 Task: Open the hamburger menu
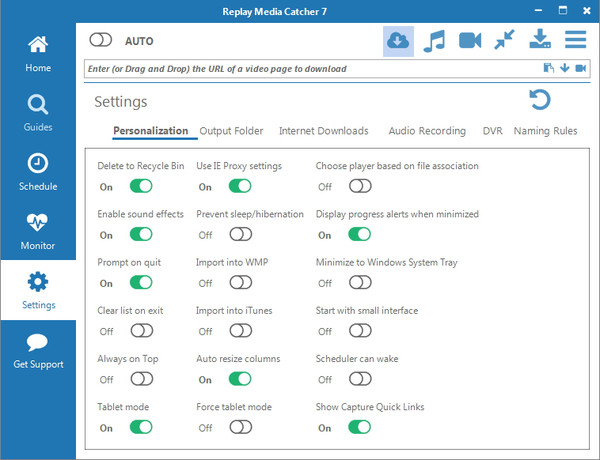coord(575,41)
